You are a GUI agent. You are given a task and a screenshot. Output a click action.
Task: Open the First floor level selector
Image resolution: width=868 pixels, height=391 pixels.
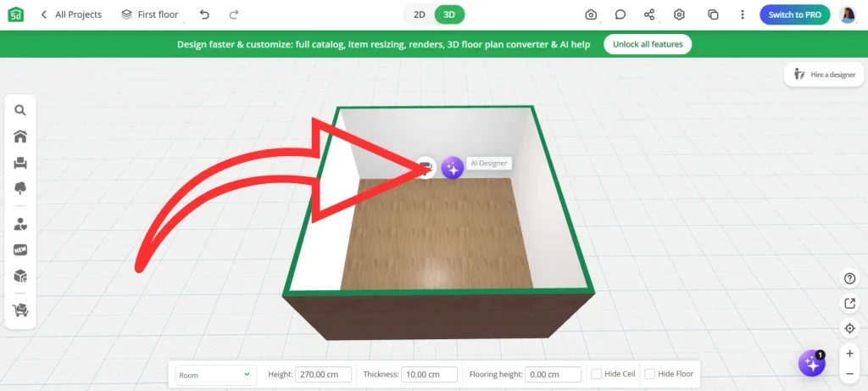click(x=150, y=14)
